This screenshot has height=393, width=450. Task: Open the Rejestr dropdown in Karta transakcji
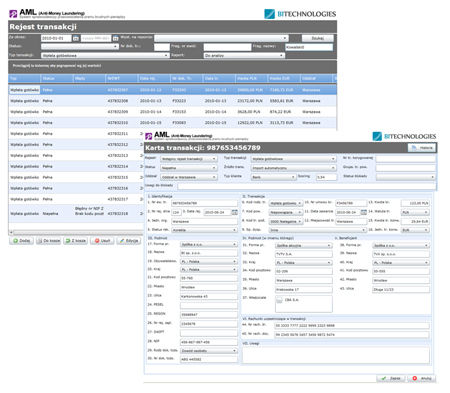click(189, 159)
